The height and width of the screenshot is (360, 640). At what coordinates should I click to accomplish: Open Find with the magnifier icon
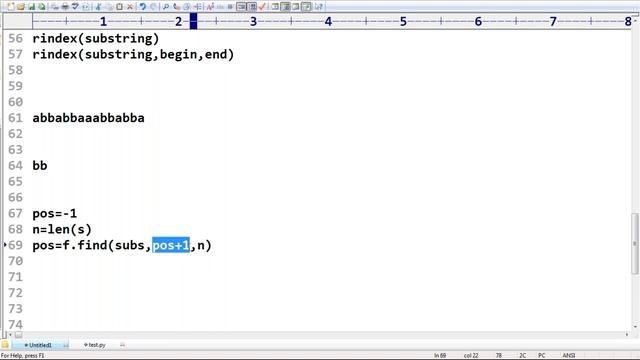[x=166, y=7]
